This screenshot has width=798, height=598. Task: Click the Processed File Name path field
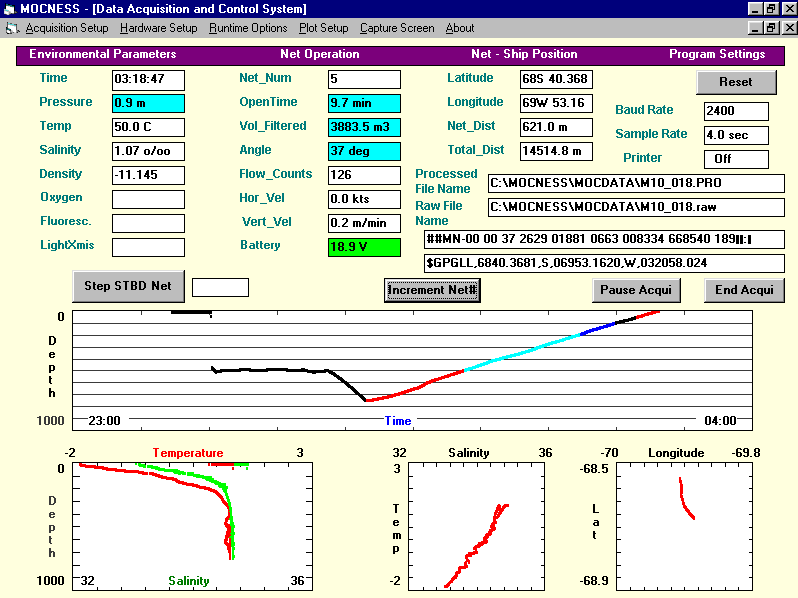(636, 183)
